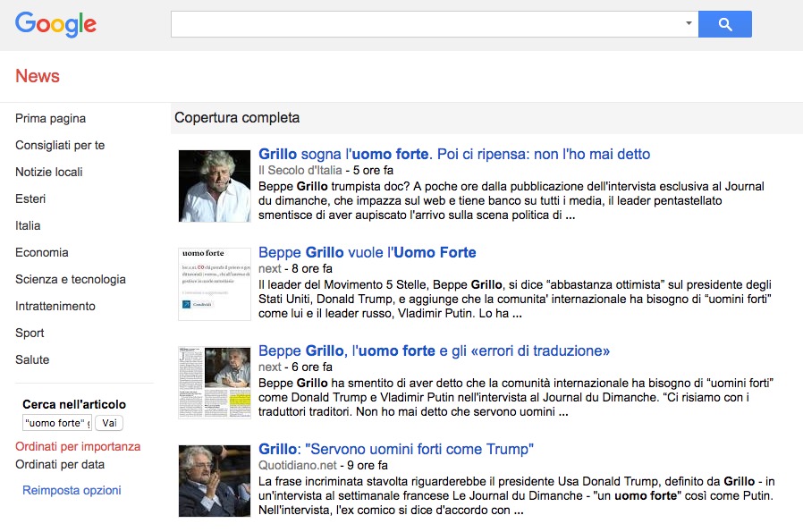Click Reimposta opzioni link

(x=72, y=491)
